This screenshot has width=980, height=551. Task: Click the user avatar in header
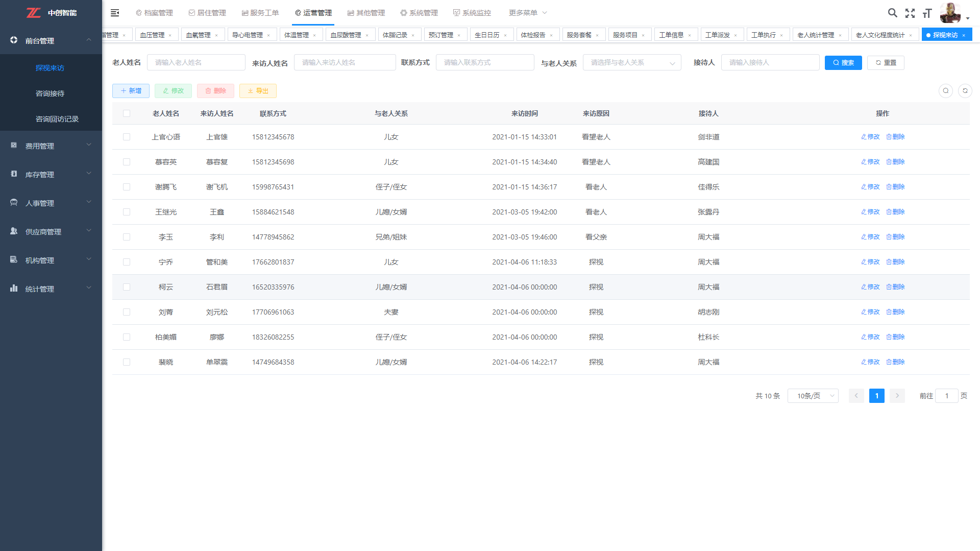pyautogui.click(x=950, y=13)
